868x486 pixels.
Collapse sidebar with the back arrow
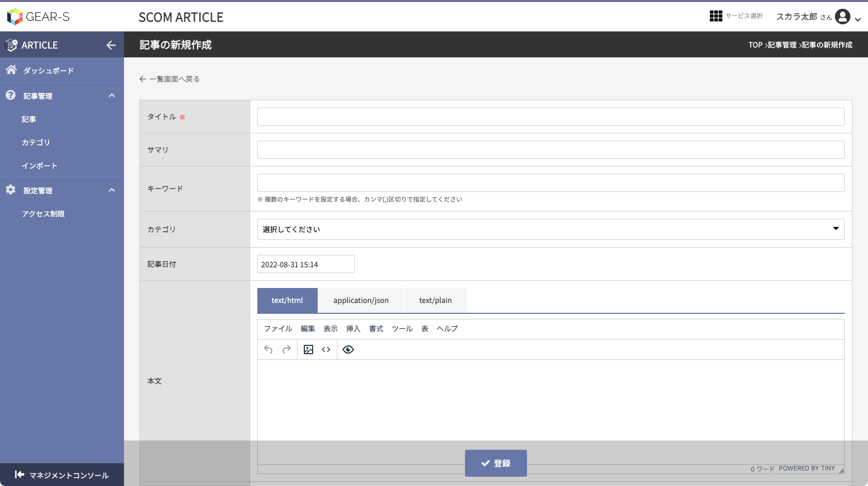pyautogui.click(x=111, y=45)
